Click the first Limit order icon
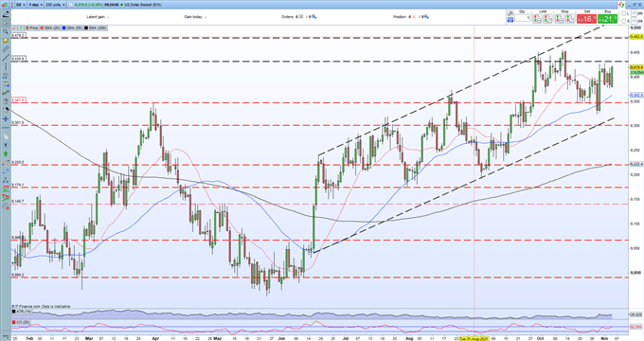Image resolution: width=644 pixels, height=341 pixels. [537, 19]
